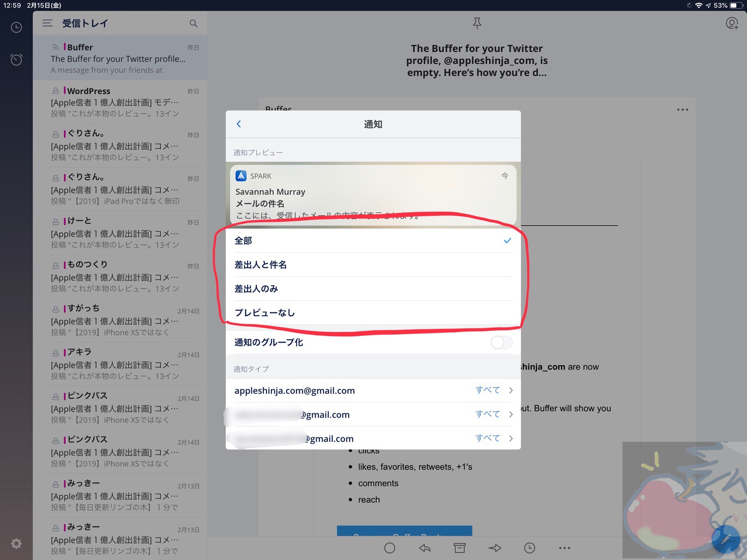Tap すべて on appleshinja.com account row
This screenshot has width=747, height=560.
pos(488,390)
